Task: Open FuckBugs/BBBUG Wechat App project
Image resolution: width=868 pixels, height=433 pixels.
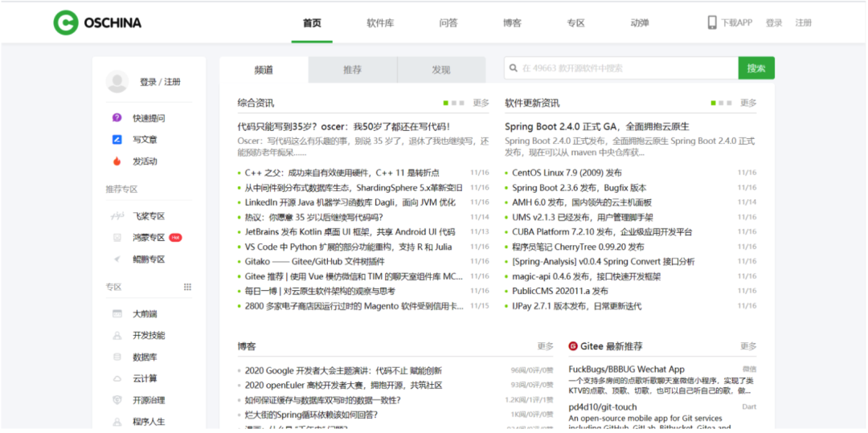Action: 626,369
